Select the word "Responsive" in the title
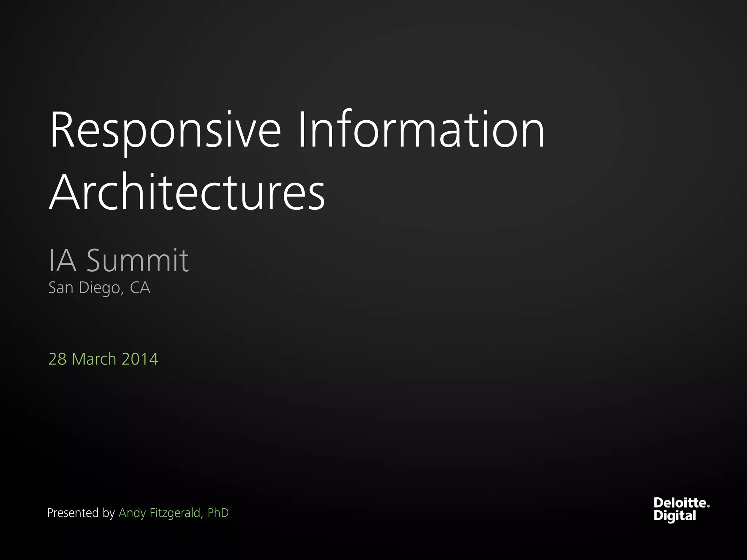Viewport: 747px width, 560px height. (x=165, y=131)
